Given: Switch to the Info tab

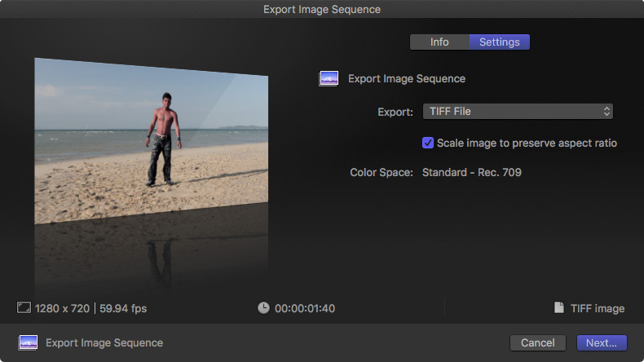Looking at the screenshot, I should point(439,42).
